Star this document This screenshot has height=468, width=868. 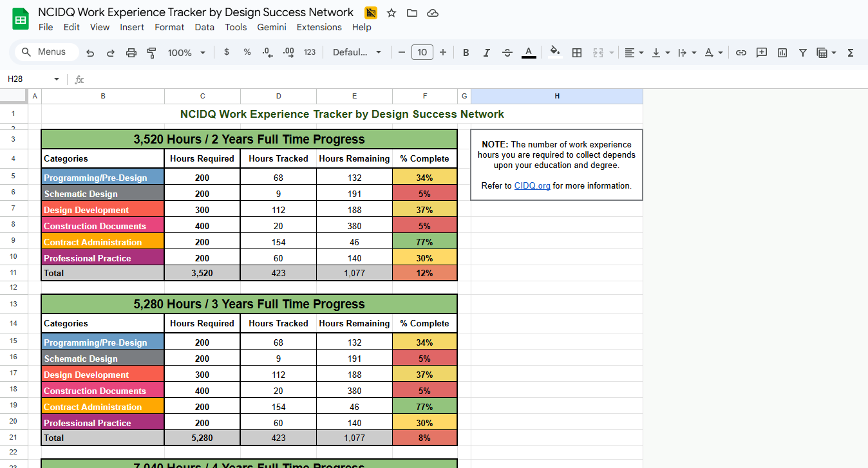tap(392, 13)
